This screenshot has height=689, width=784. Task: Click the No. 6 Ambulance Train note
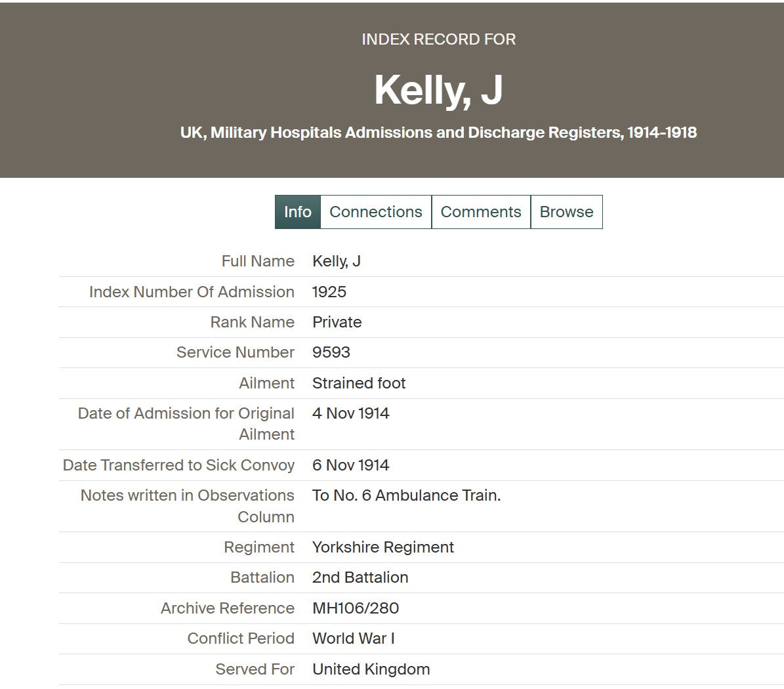[x=406, y=495]
